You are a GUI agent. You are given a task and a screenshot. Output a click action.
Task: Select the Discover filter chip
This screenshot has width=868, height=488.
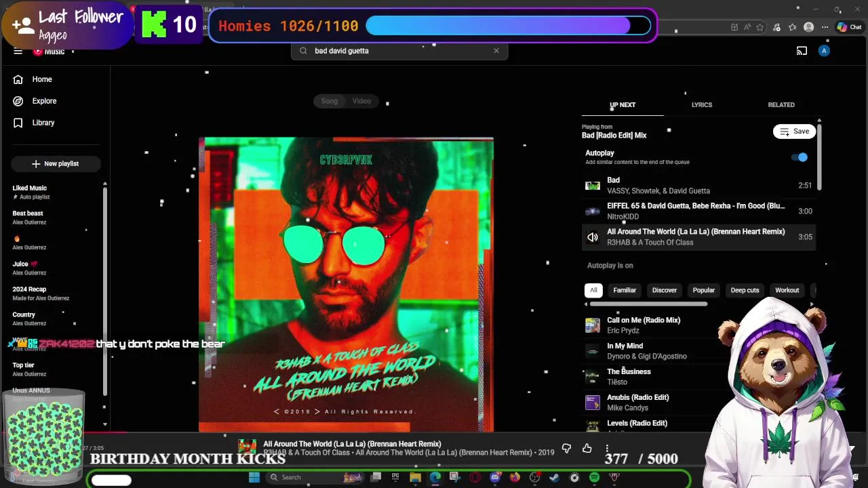click(x=665, y=290)
